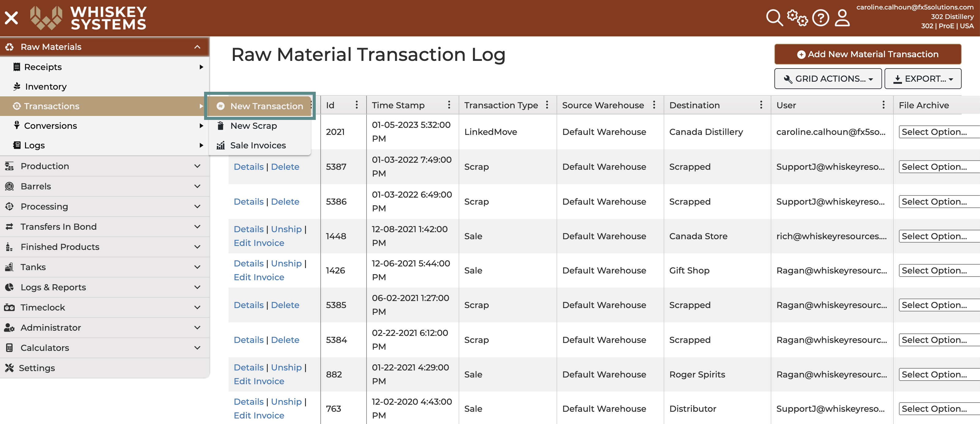980x424 pixels.
Task: Click the clock icon next to Timeclock
Action: (9, 307)
